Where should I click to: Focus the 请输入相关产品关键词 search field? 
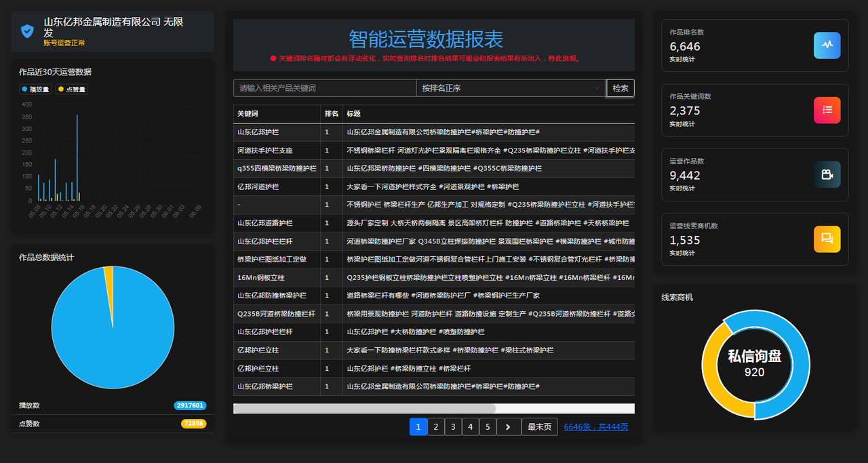click(x=325, y=88)
